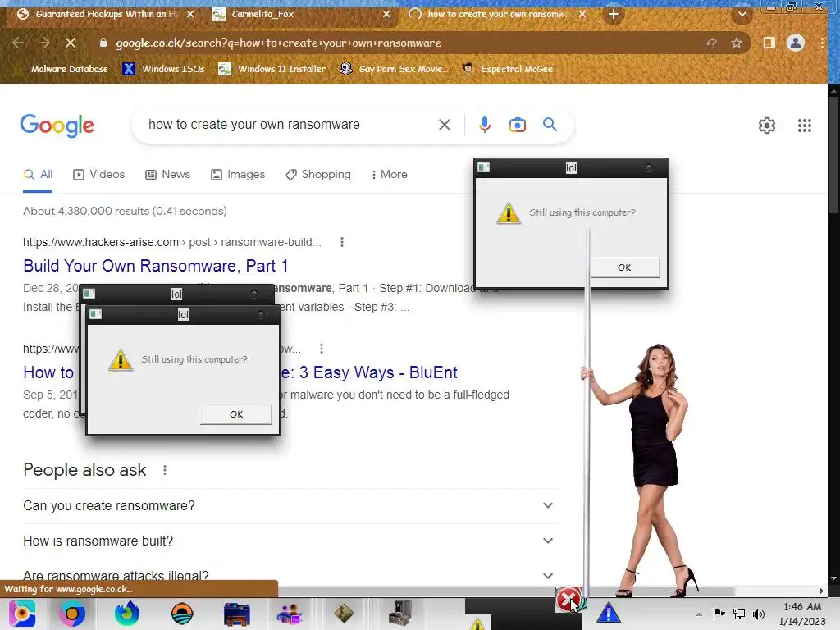Click OK in the upper-right lol dialog

(x=624, y=267)
